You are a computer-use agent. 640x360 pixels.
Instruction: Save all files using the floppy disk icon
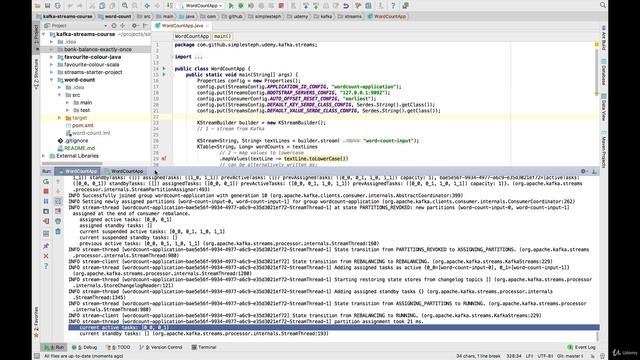[47, 6]
